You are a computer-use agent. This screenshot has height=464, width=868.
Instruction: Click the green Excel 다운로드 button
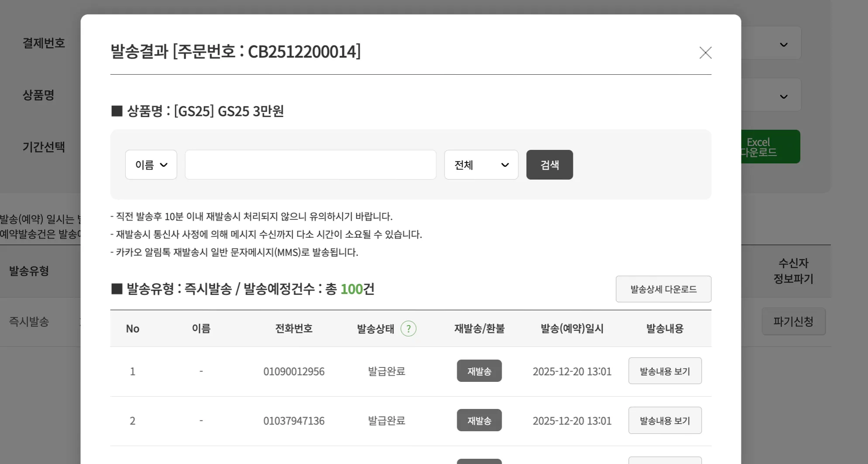coord(771,147)
